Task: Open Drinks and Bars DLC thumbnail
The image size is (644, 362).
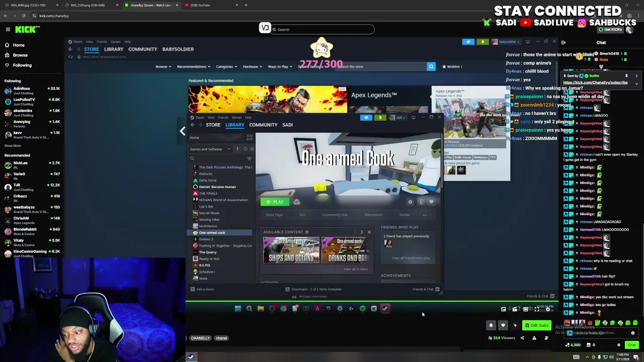Action: [x=346, y=250]
